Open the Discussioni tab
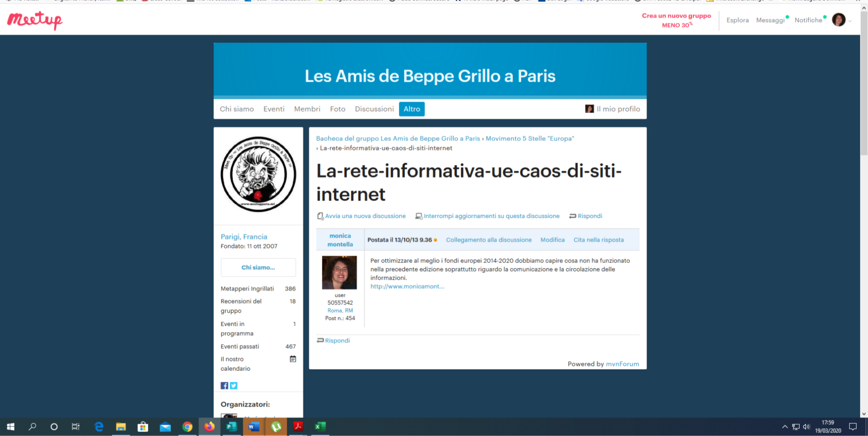The width and height of the screenshot is (868, 436). tap(375, 109)
